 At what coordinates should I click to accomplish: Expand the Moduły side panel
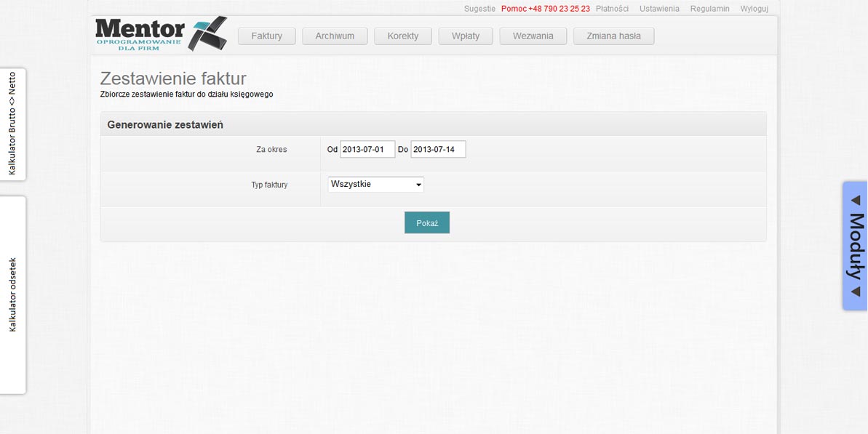click(x=855, y=246)
